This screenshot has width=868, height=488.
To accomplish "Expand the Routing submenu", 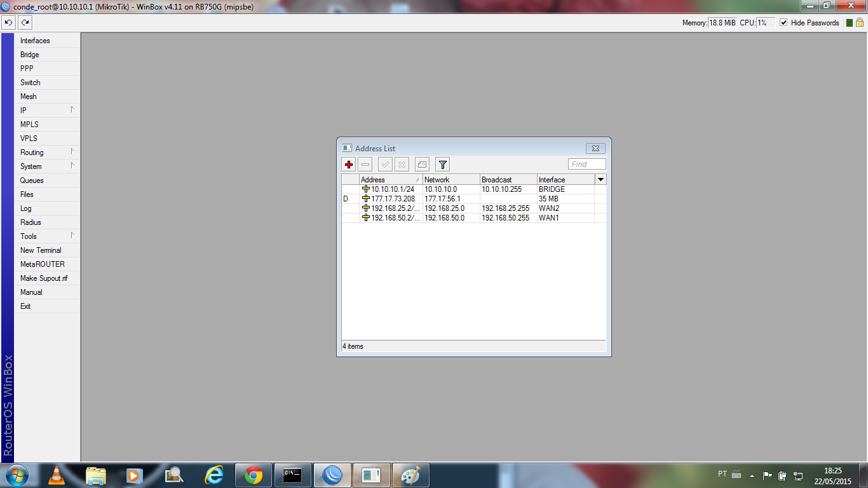I will (x=47, y=152).
